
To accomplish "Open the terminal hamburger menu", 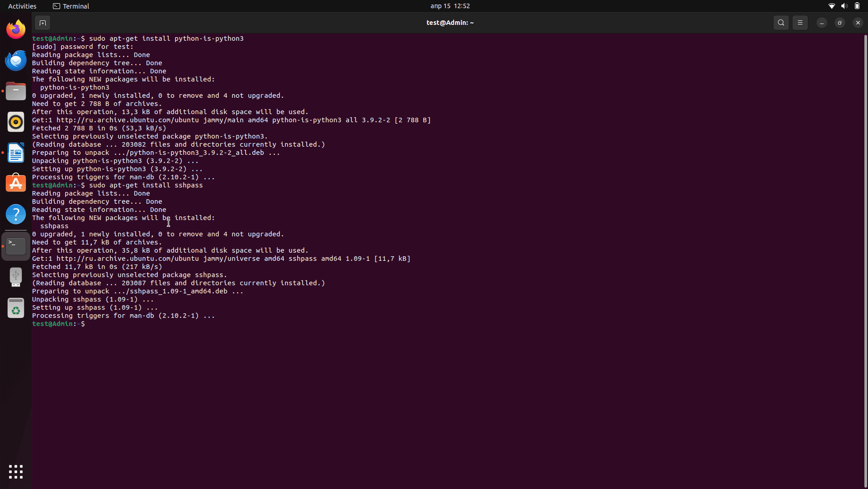I will (x=800, y=23).
